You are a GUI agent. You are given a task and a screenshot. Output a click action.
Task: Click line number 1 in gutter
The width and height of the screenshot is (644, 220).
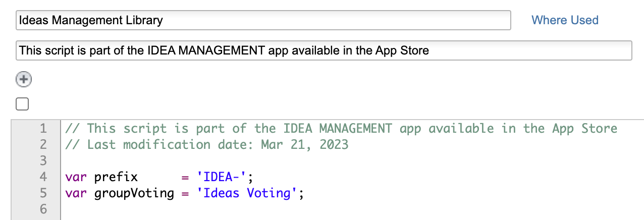(43, 128)
